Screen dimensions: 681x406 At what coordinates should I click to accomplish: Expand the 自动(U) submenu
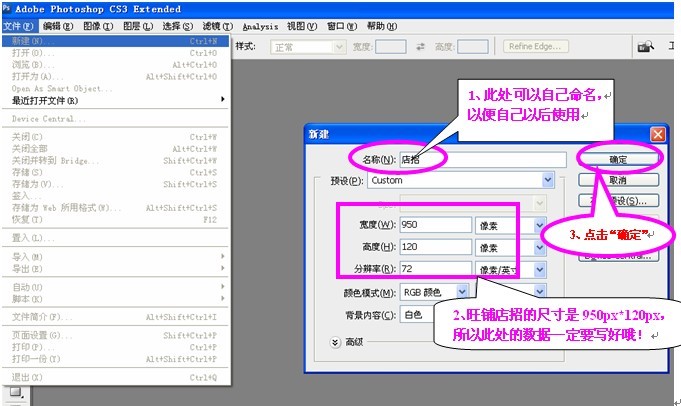[116, 287]
